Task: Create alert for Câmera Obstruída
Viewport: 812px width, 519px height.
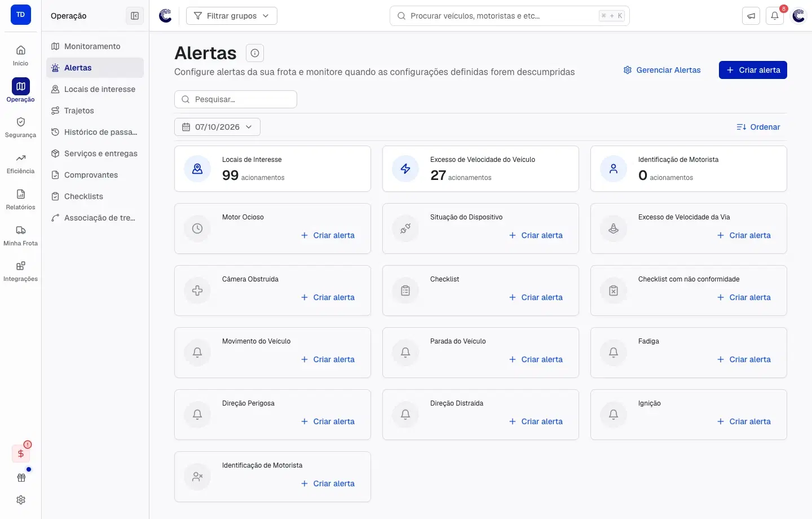Action: tap(328, 297)
